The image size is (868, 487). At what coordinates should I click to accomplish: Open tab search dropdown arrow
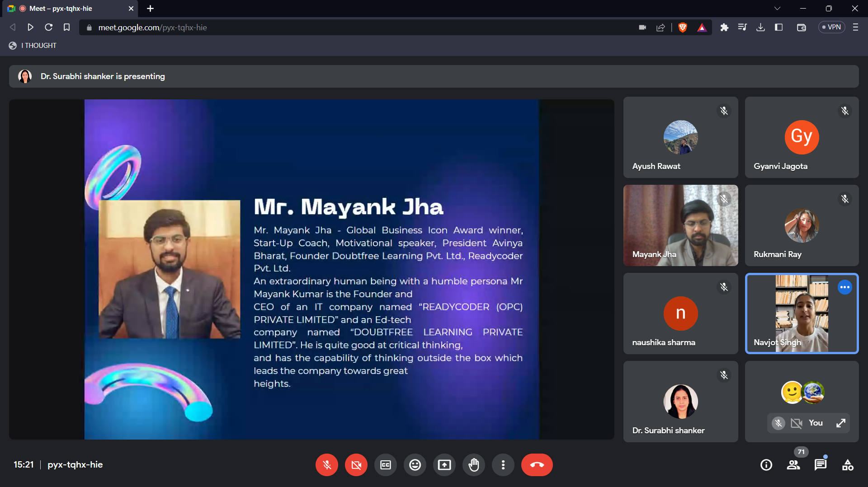click(777, 9)
